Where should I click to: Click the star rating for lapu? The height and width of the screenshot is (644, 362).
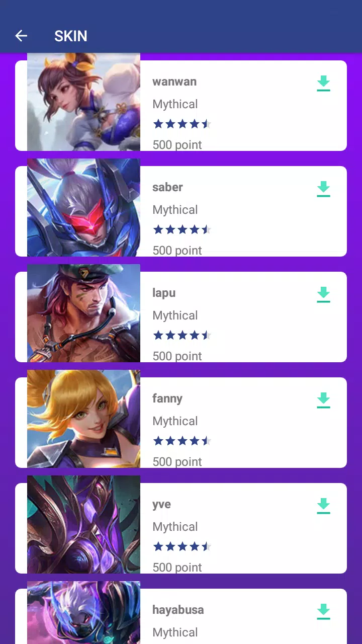pos(182,335)
